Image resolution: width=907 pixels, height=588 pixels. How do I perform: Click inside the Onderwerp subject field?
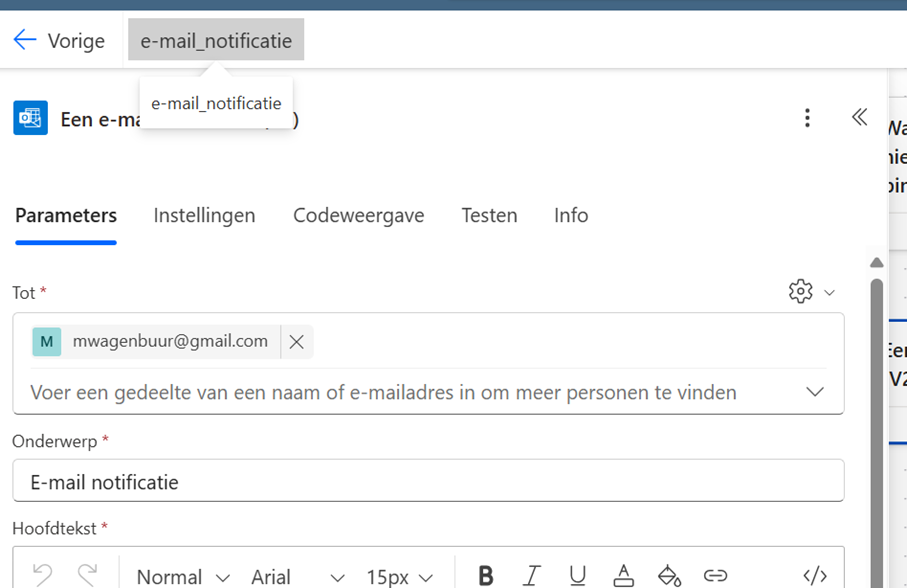click(400, 481)
